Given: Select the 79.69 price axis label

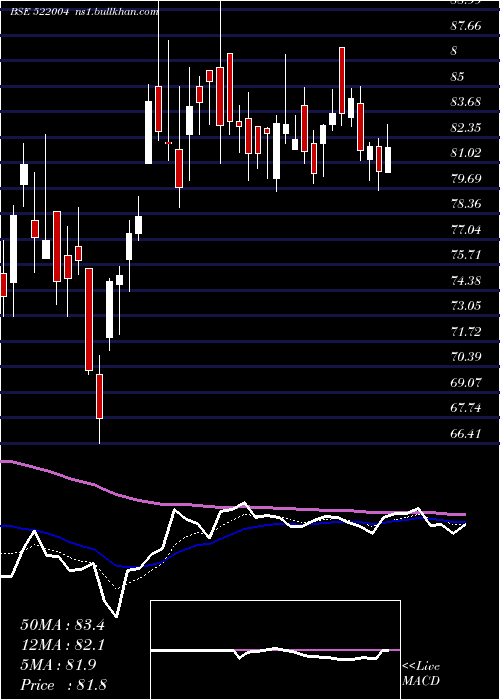Looking at the screenshot, I should click(466, 179).
